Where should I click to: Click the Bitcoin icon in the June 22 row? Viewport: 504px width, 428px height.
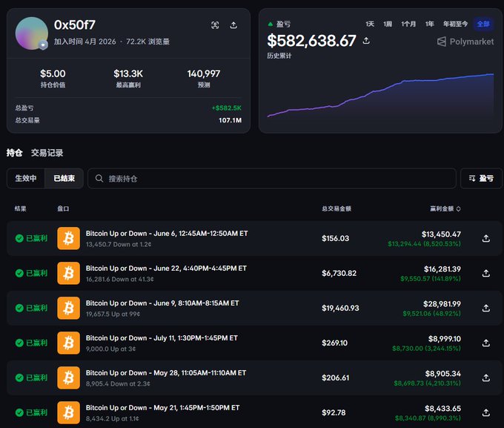[68, 273]
